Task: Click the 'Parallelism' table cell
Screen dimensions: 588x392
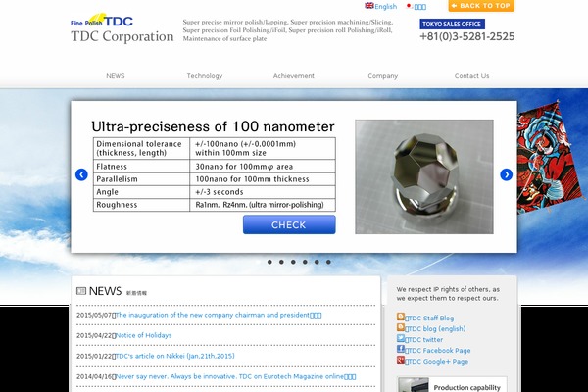Action: pyautogui.click(x=141, y=179)
